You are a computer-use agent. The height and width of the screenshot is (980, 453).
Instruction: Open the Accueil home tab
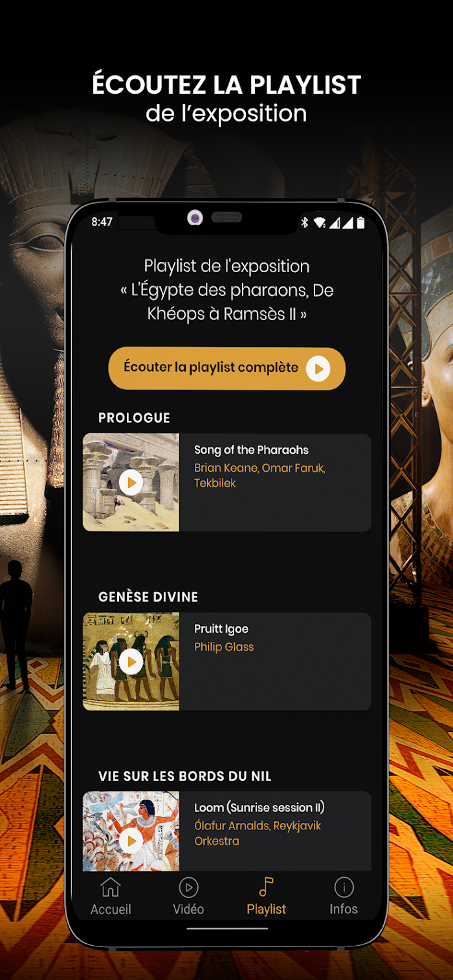[111, 897]
